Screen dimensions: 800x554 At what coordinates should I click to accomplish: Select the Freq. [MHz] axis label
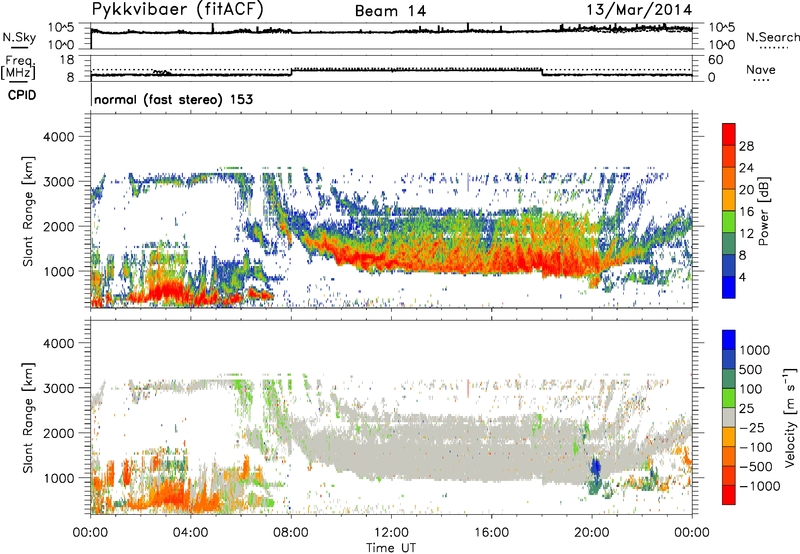pos(19,68)
